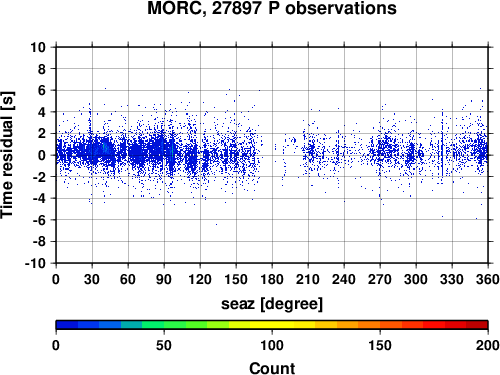This screenshot has width=500, height=375.
Task: Click the y-axis tick label -10
Action: [x=35, y=263]
